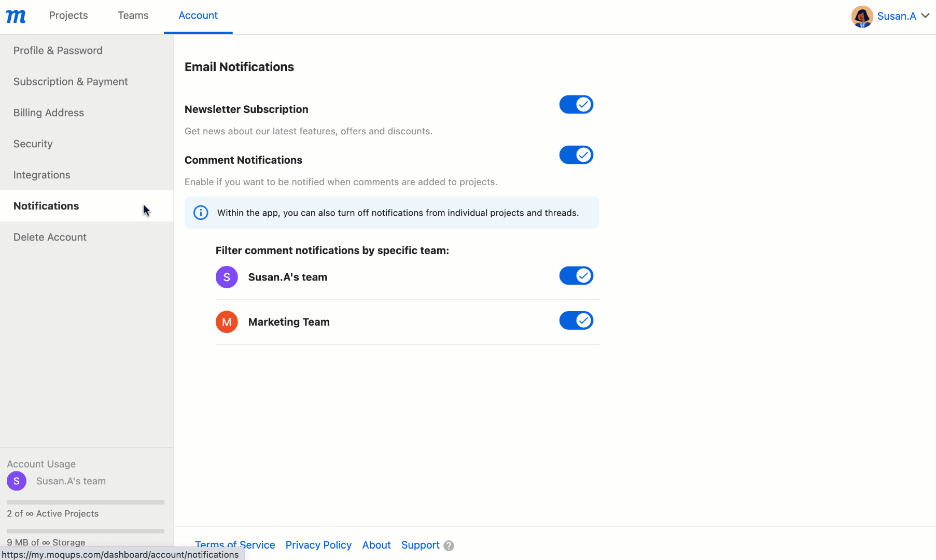Viewport: 936px width, 560px height.
Task: Click the Active Projects usage bar
Action: pyautogui.click(x=85, y=502)
